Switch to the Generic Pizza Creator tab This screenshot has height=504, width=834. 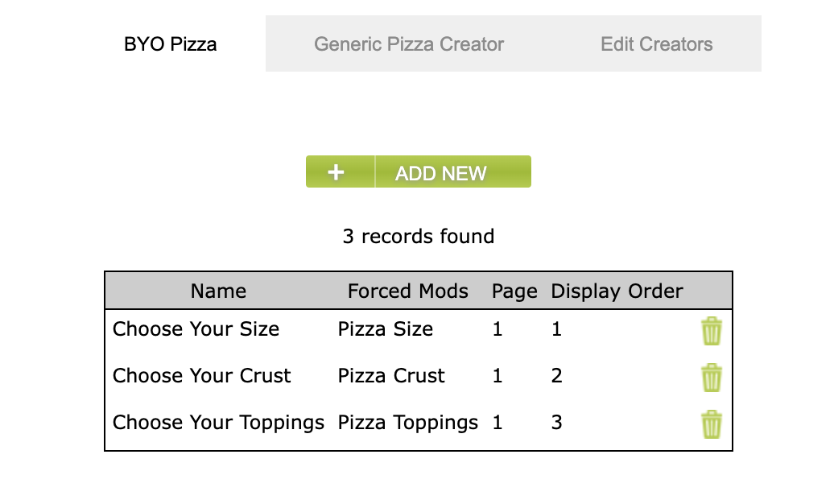click(409, 44)
